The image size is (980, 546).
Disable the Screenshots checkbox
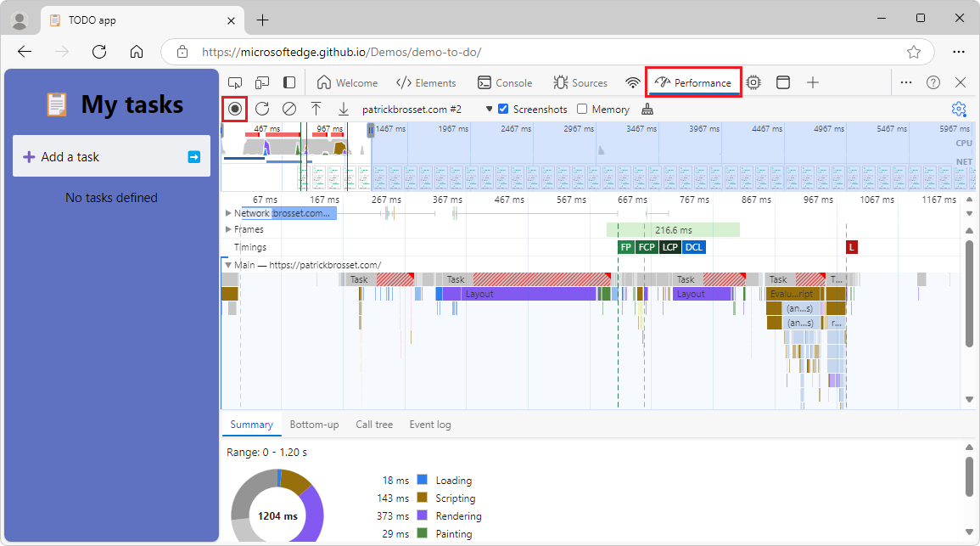504,109
